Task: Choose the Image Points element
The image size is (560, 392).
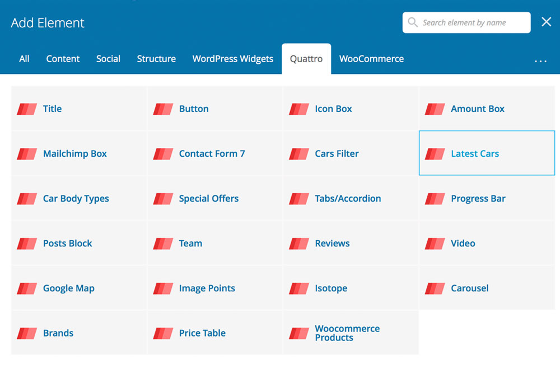Action: coord(214,288)
